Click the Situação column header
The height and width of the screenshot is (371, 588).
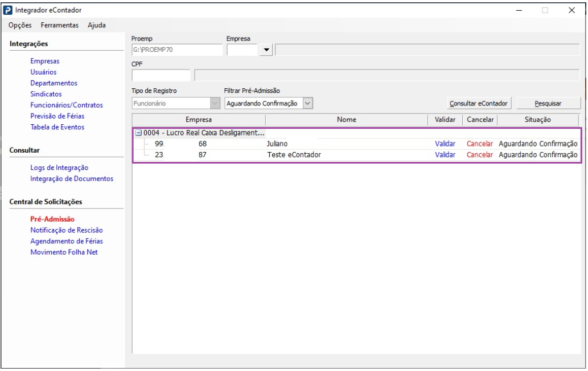(538, 120)
